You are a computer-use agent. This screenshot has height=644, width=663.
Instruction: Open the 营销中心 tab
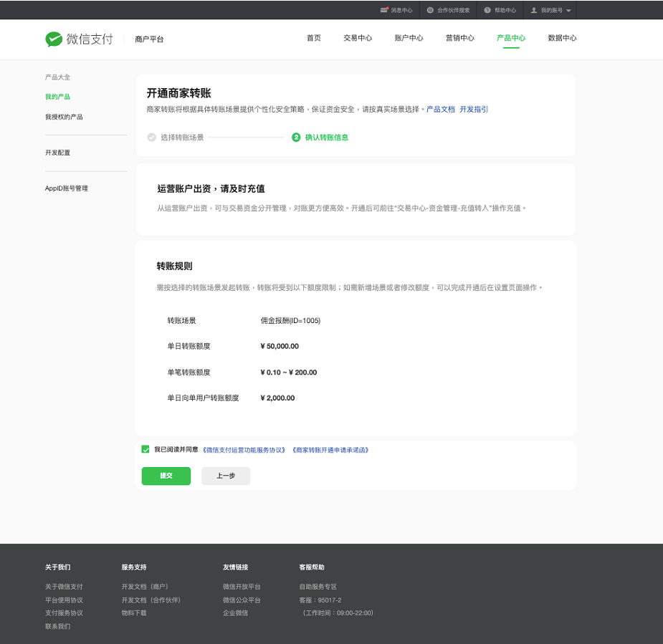459,39
